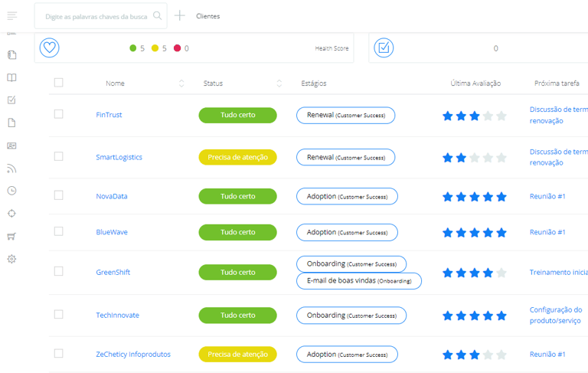588x373 pixels.
Task: Open the open-book icon in sidebar
Action: coord(12,77)
